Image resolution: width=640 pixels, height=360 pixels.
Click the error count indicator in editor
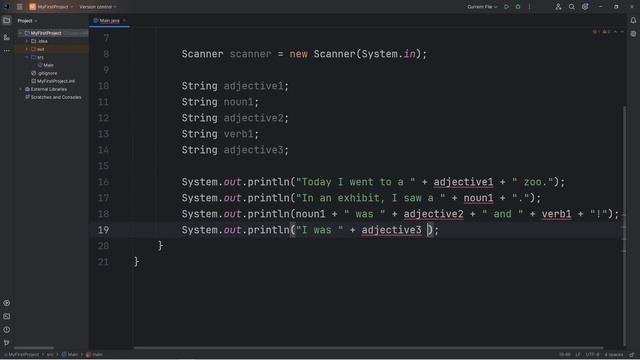tap(596, 32)
